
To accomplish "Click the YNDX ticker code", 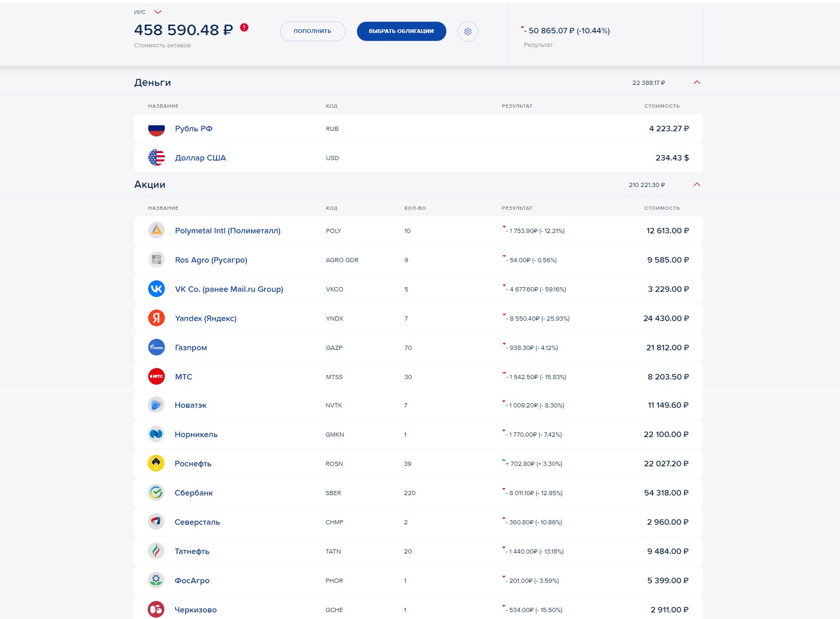I will point(334,318).
